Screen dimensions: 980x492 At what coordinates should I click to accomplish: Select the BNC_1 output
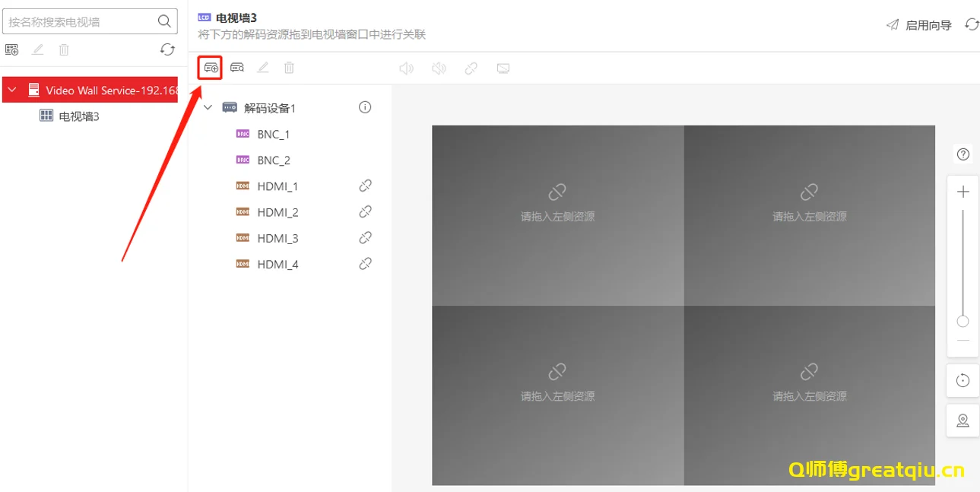[x=273, y=135]
